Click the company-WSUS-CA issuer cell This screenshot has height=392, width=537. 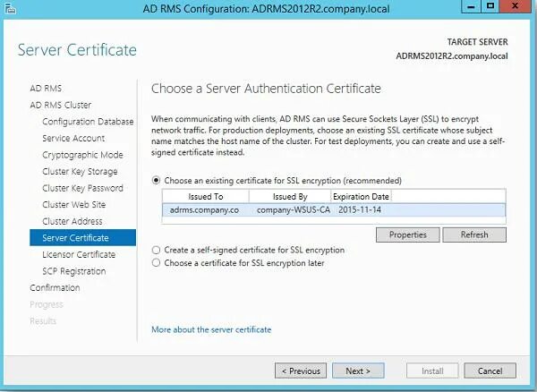pyautogui.click(x=294, y=209)
